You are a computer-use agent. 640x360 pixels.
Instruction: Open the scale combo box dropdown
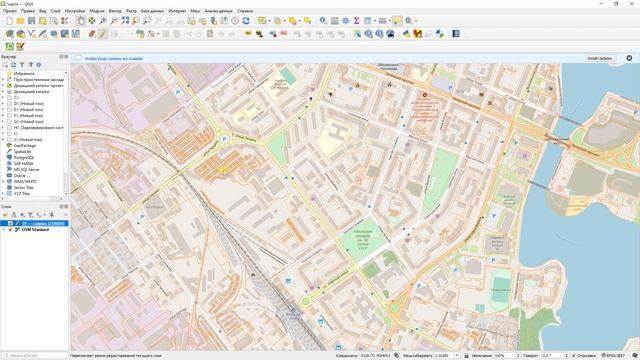457,356
